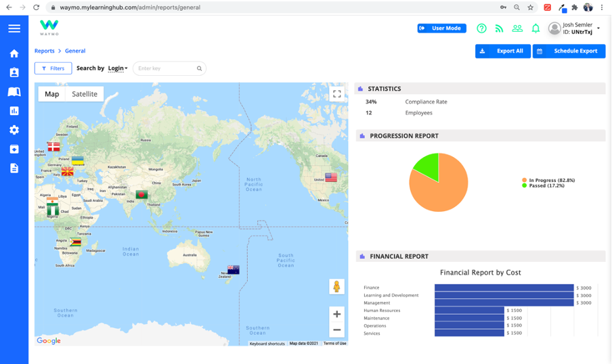The image size is (612, 364).
Task: Click the New Zealand flag marker
Action: (234, 270)
